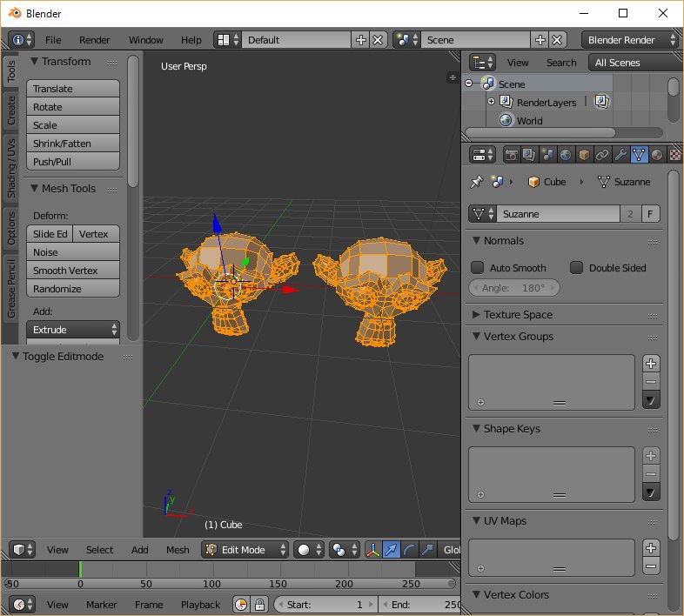Open the Modifiers wrench tab
The height and width of the screenshot is (616, 684).
point(620,155)
